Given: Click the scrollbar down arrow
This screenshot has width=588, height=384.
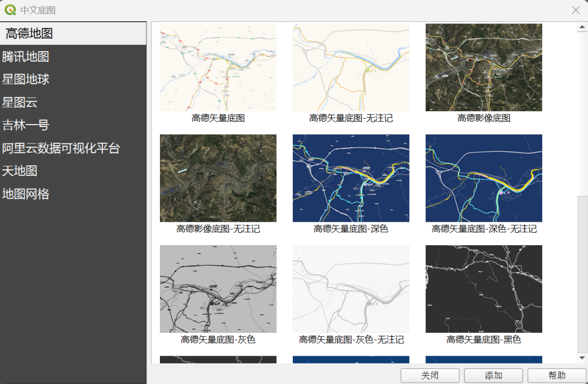Looking at the screenshot, I should (582, 358).
